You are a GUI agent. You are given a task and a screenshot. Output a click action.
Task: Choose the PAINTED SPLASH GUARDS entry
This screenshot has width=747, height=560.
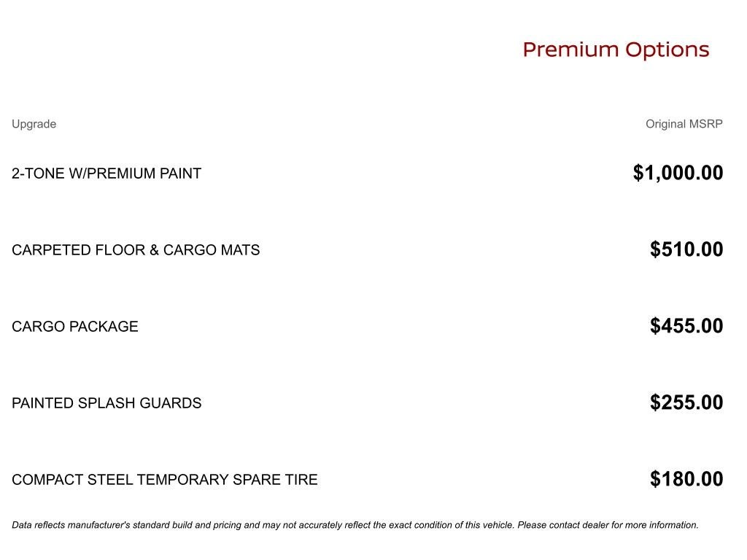(107, 403)
